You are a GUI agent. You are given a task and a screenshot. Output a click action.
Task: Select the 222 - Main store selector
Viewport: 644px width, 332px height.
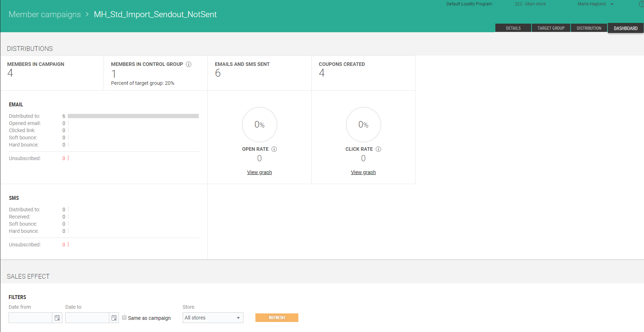[530, 4]
